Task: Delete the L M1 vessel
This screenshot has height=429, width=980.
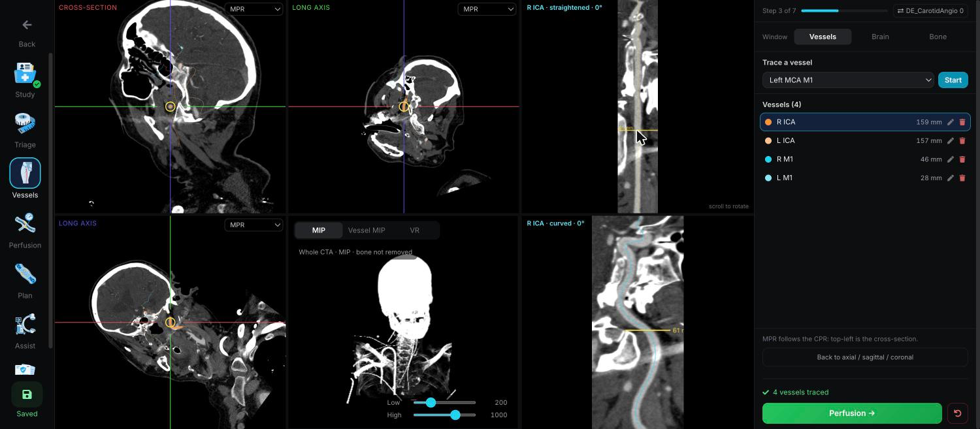Action: 962,178
